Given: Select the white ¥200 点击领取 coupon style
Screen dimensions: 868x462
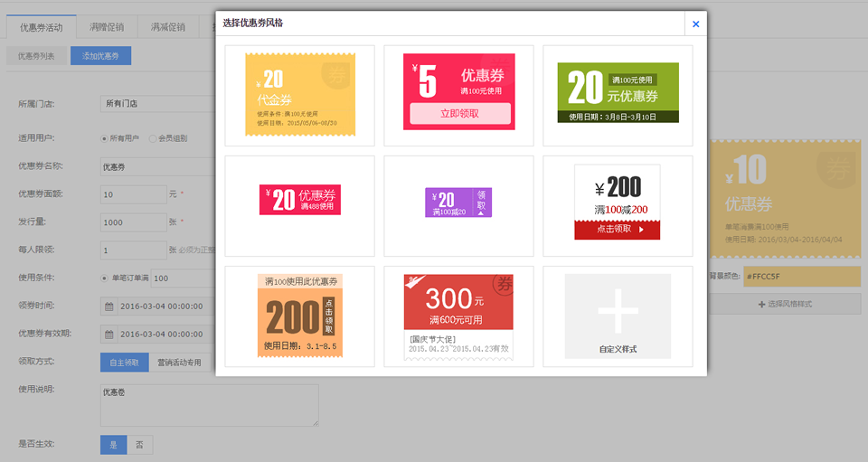Looking at the screenshot, I should click(618, 202).
